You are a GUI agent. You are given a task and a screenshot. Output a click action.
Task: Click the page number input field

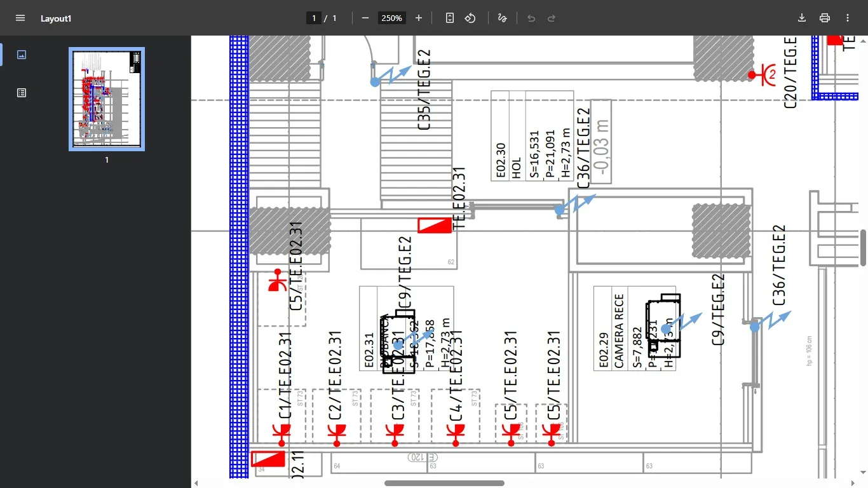point(313,18)
